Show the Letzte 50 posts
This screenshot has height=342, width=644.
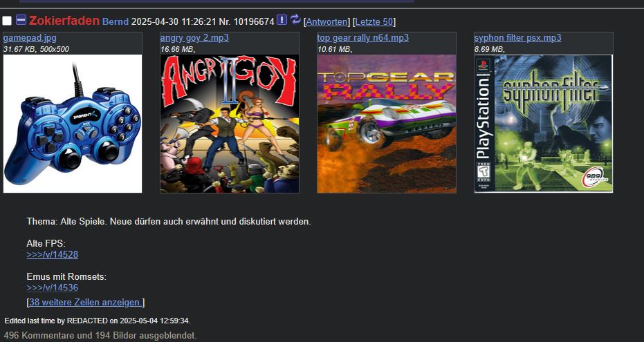(x=374, y=21)
